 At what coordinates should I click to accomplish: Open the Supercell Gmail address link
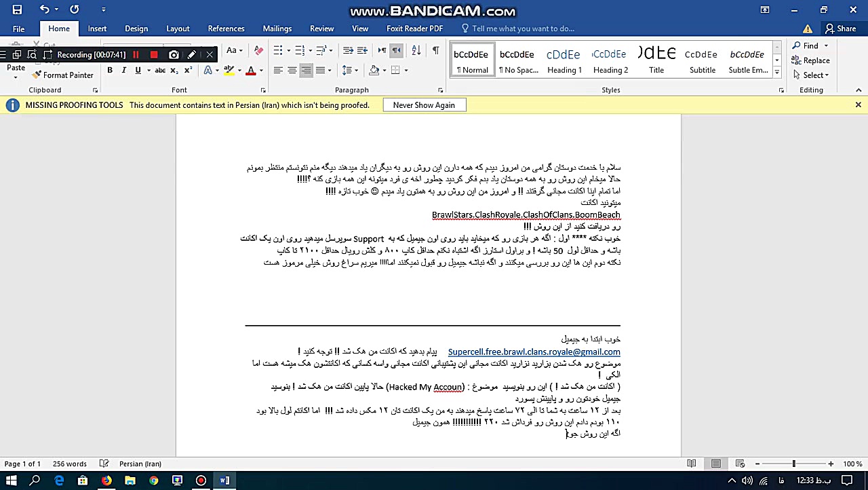pyautogui.click(x=534, y=352)
